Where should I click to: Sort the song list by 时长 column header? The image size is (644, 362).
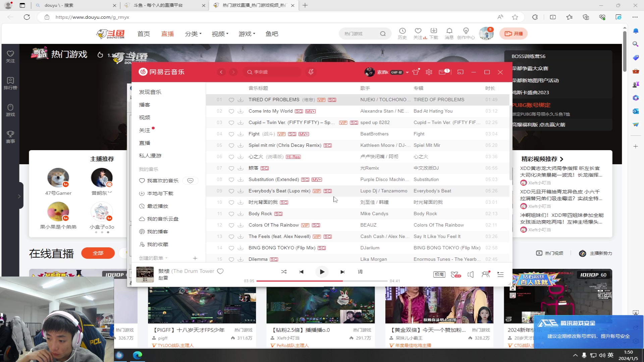(x=490, y=88)
